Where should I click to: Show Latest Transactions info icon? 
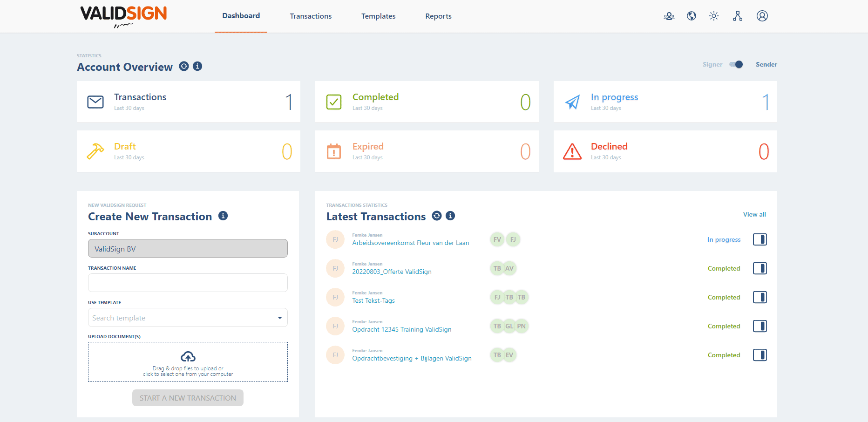(x=450, y=216)
